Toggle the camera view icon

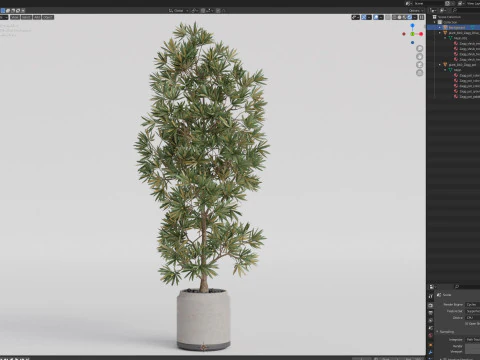click(420, 64)
